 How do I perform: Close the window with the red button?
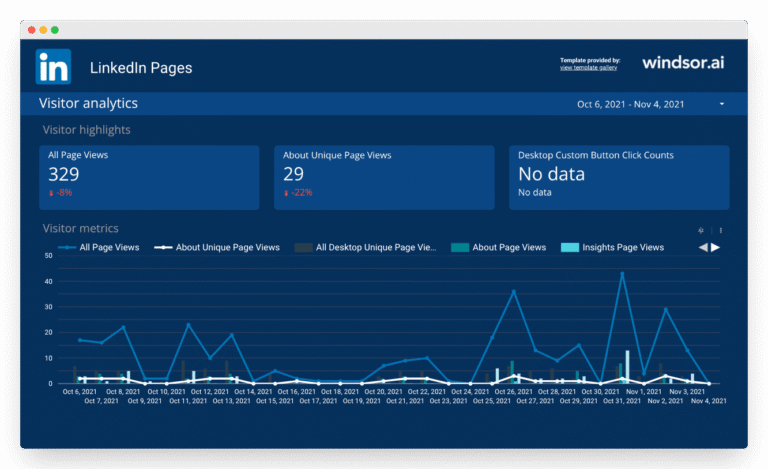point(31,30)
